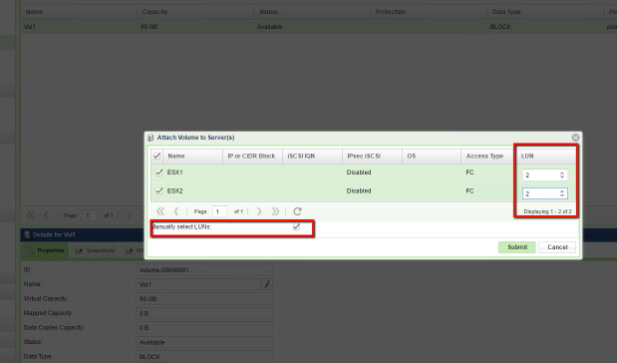Click background volume list page number field
Image resolution: width=617 pixels, height=363 pixels.
tap(89, 216)
